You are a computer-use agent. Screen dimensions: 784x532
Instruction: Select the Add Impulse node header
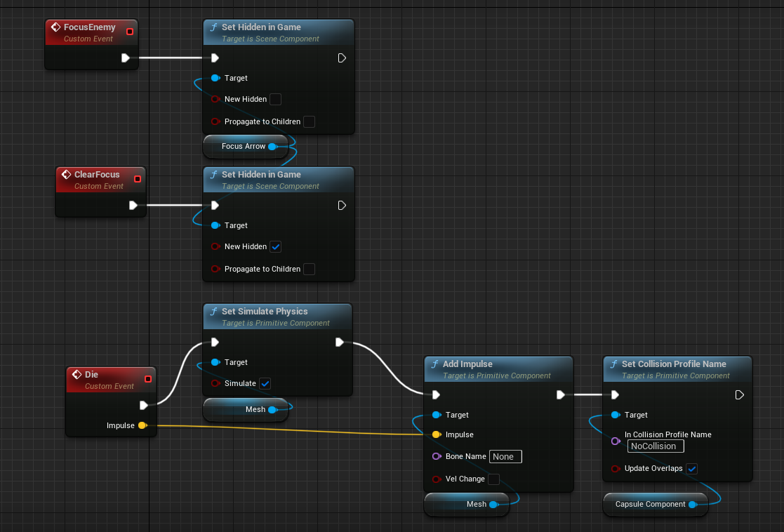click(x=498, y=369)
